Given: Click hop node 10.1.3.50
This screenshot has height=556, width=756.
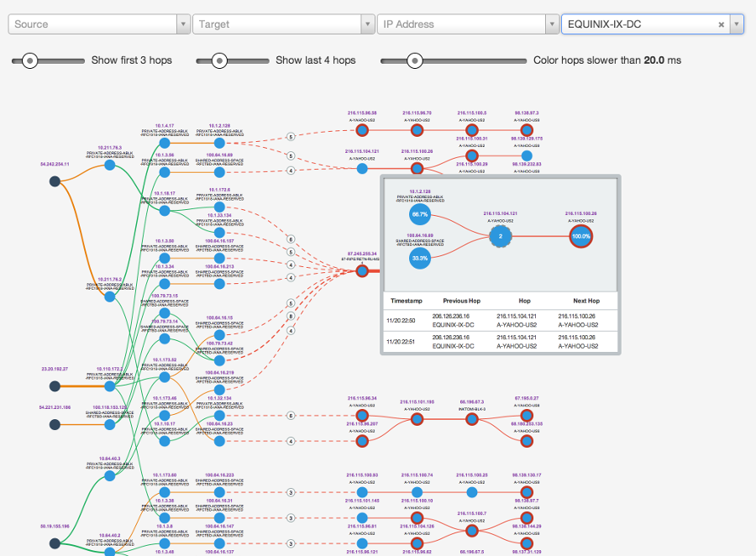Looking at the screenshot, I should [165, 259].
